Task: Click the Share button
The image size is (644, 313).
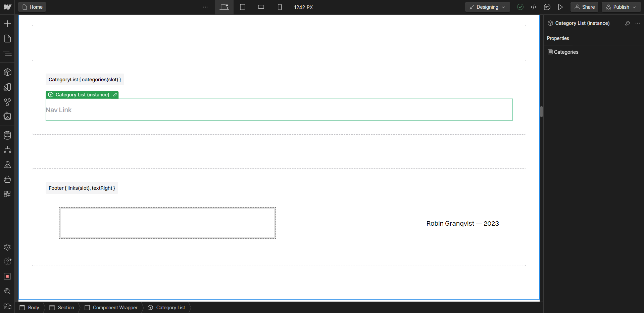Action: (584, 7)
